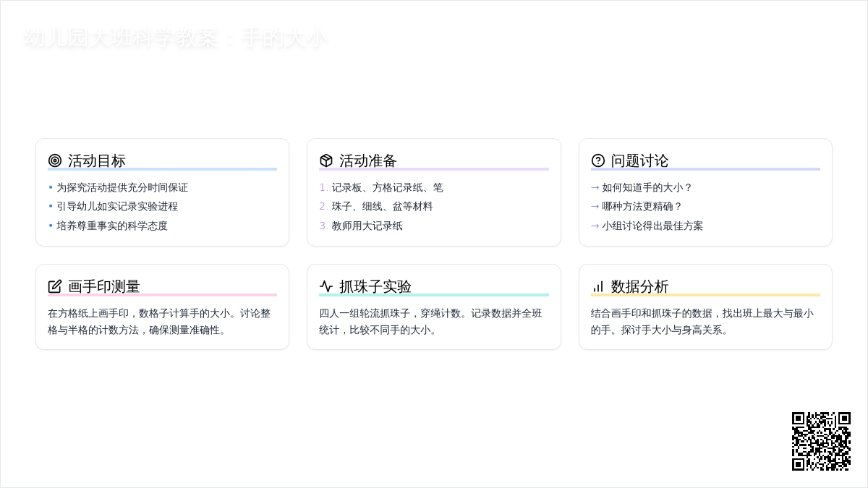Open the 活动准备 card
The image size is (868, 488).
pyautogui.click(x=434, y=192)
